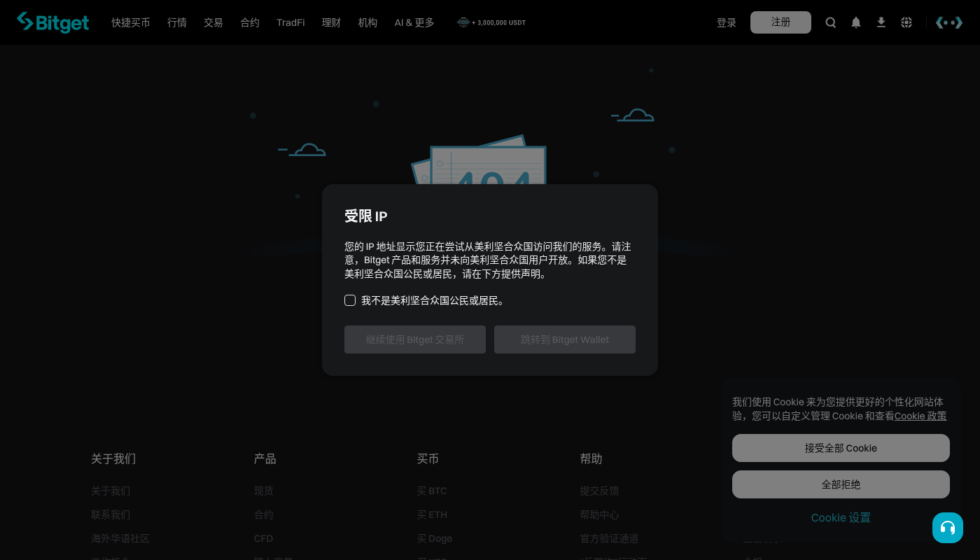
Task: Reject cookies with 全部拒绝 button
Action: (841, 484)
